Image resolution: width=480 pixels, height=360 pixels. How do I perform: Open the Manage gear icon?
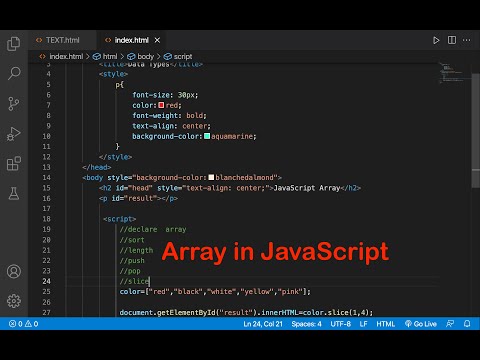pos(14,301)
